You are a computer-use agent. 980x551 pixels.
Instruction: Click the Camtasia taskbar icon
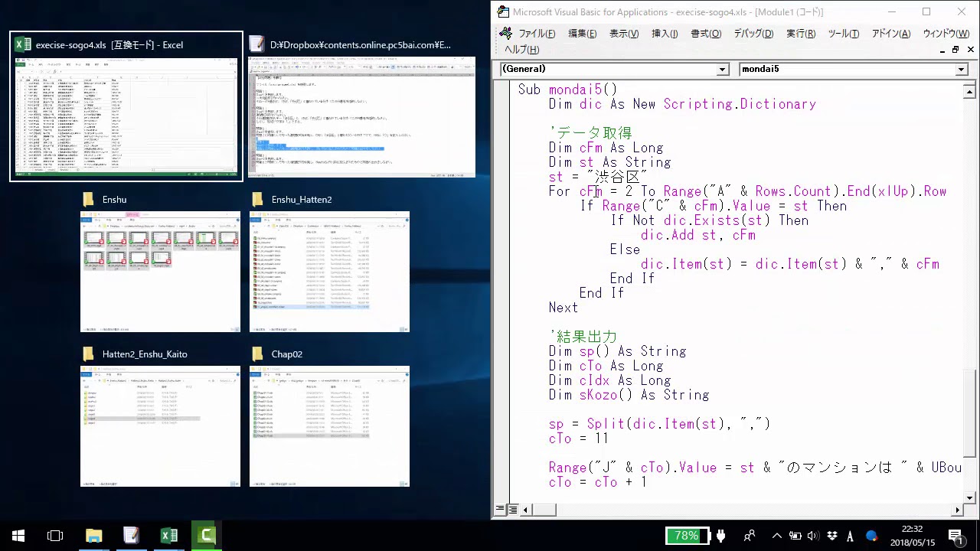206,536
